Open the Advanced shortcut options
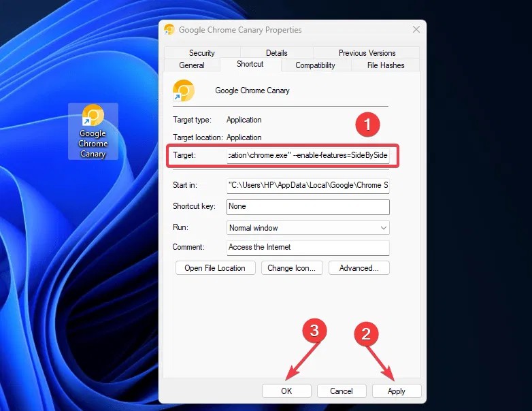This screenshot has width=532, height=411. 359,268
